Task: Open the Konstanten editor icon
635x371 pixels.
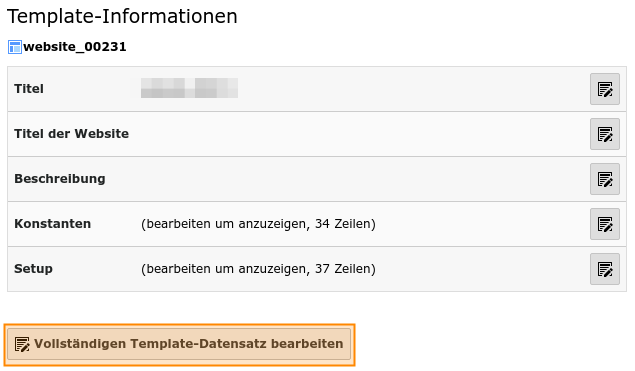Action: click(605, 224)
